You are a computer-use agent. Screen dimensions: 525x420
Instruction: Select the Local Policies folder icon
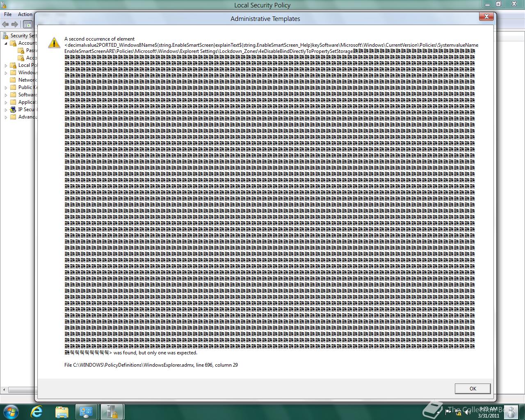pos(13,65)
